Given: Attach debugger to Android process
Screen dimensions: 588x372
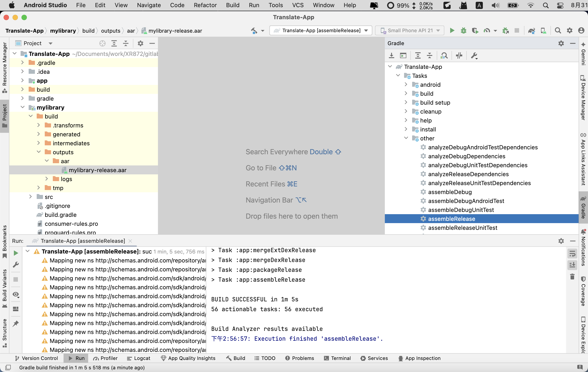Looking at the screenshot, I should click(505, 30).
